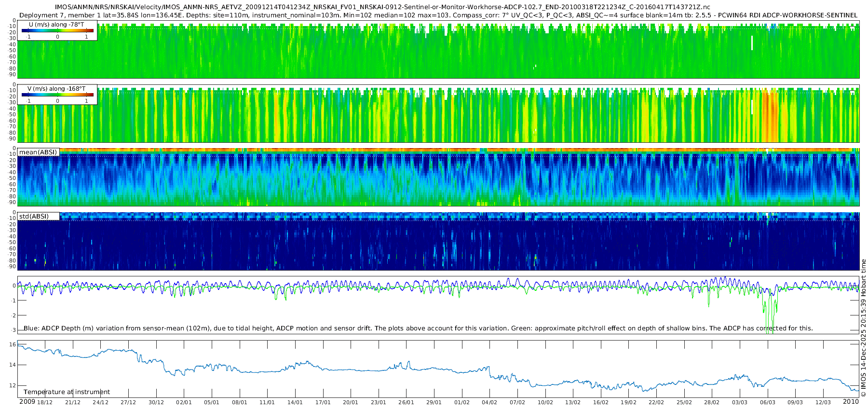
Task: Click the 'Temperature at instrument' label
Action: (x=67, y=392)
